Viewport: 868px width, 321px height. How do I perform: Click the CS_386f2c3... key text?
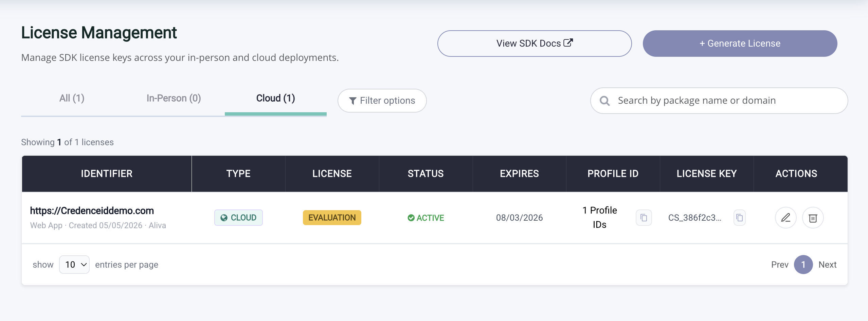coord(694,218)
